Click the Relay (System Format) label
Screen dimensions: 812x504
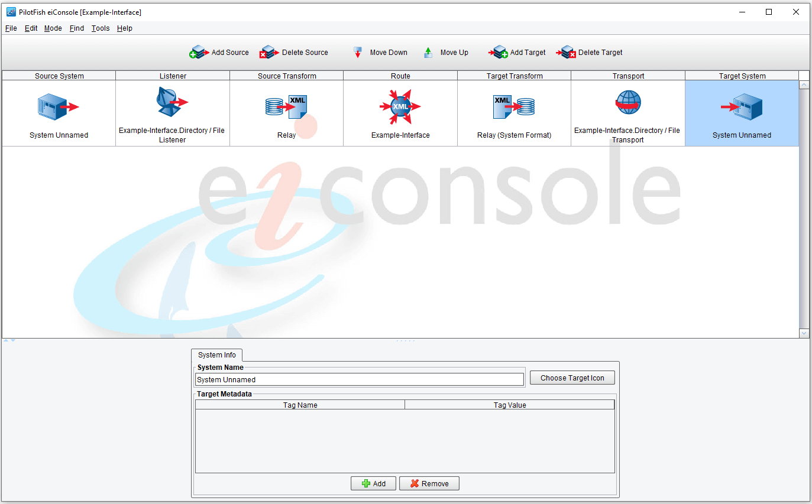(x=514, y=135)
